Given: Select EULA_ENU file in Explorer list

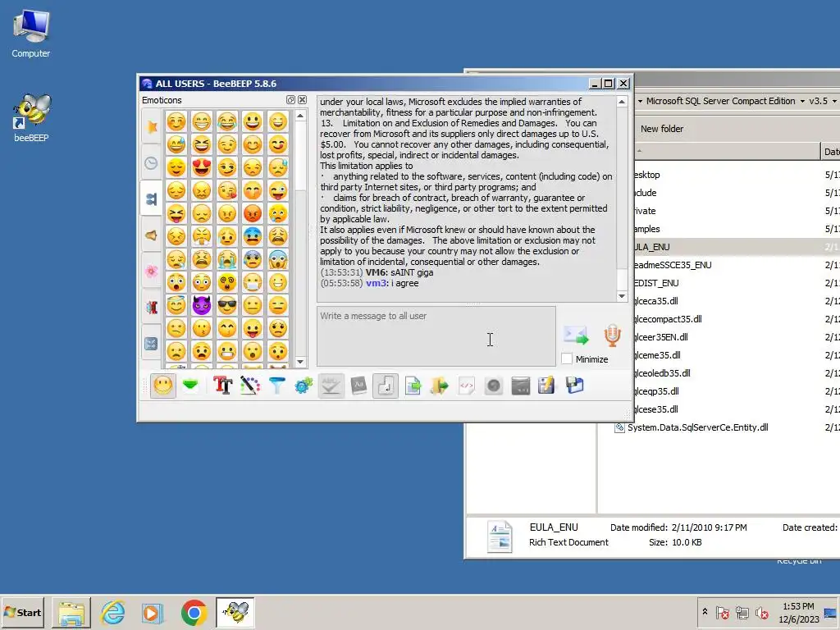Looking at the screenshot, I should click(x=651, y=247).
